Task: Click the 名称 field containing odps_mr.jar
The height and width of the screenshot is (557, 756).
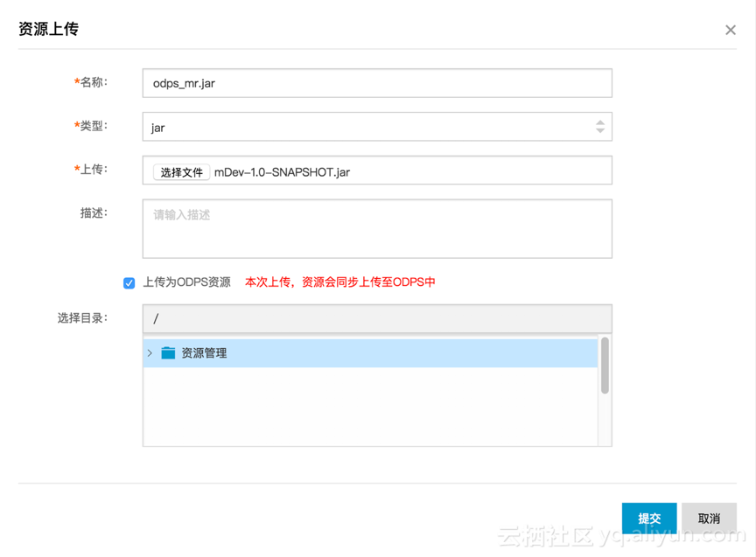Action: pyautogui.click(x=377, y=83)
